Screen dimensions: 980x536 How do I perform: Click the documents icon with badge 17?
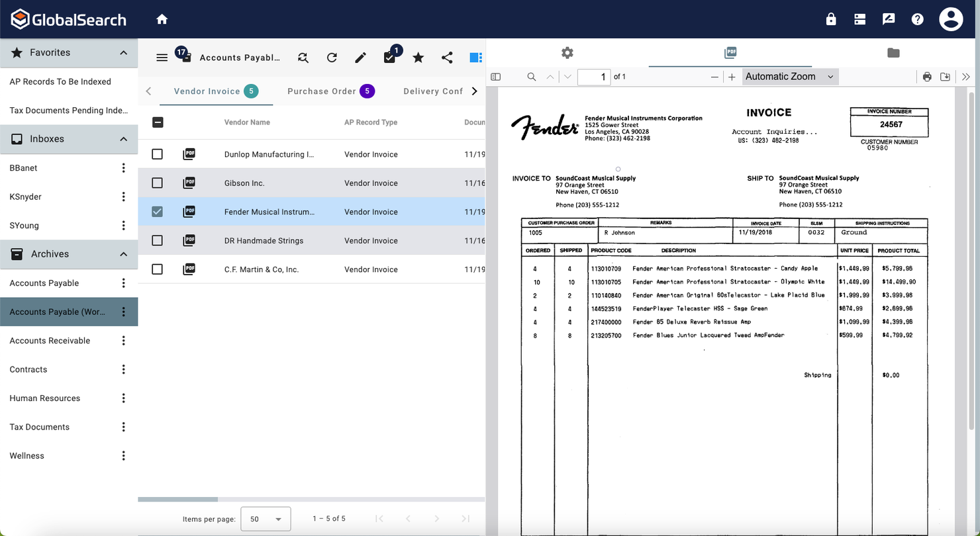pos(185,56)
